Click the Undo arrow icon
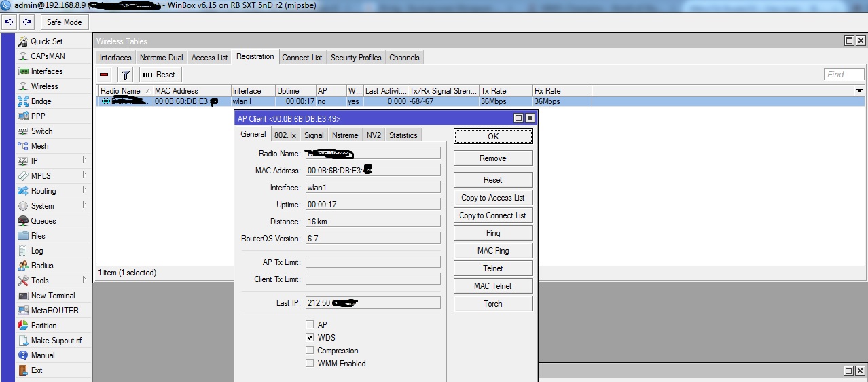This screenshot has width=868, height=382. point(9,22)
